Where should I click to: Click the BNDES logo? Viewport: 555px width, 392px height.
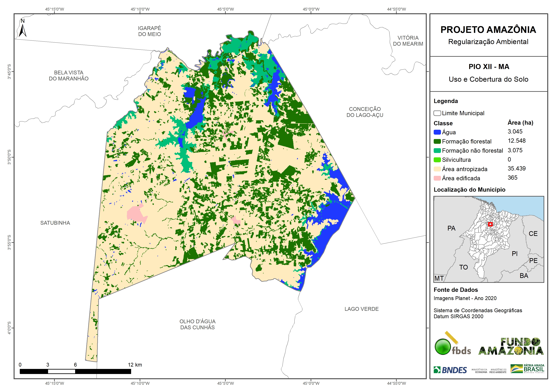point(450,370)
